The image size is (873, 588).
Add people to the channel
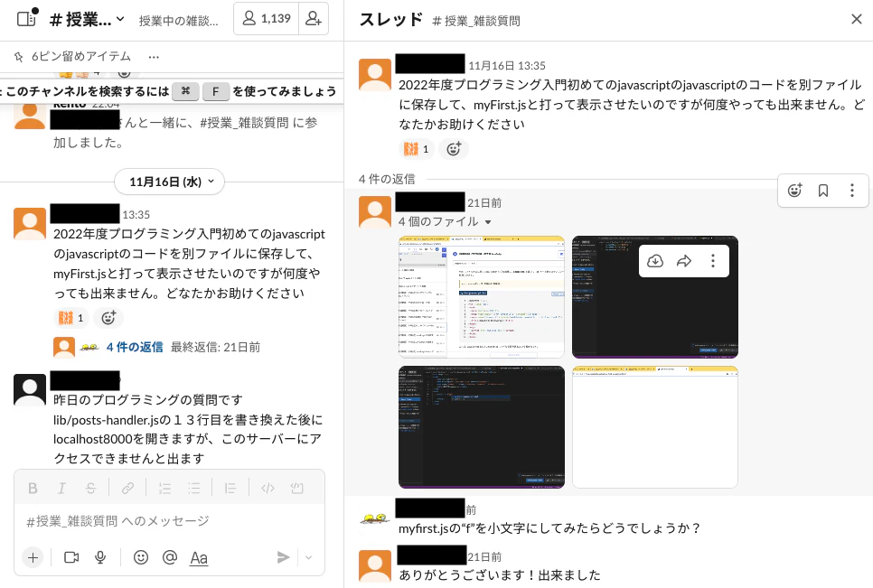pyautogui.click(x=314, y=19)
